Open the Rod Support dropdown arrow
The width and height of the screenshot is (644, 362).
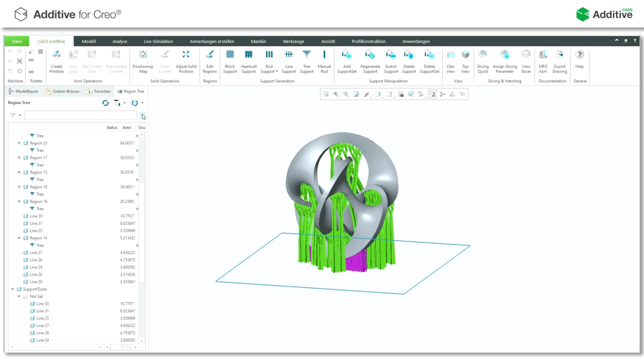pos(277,71)
